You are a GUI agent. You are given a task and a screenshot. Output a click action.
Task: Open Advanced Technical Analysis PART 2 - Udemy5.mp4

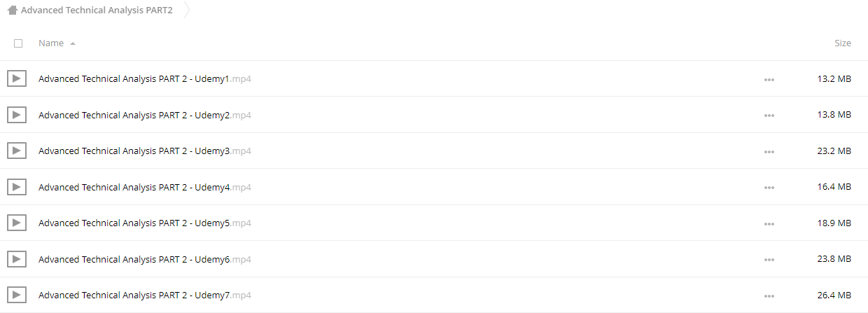145,223
